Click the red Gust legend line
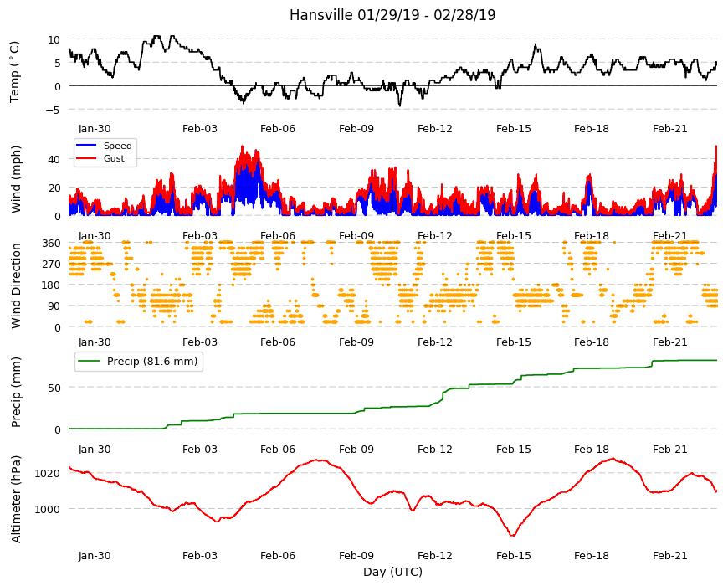This screenshot has height=586, width=728. (x=86, y=158)
